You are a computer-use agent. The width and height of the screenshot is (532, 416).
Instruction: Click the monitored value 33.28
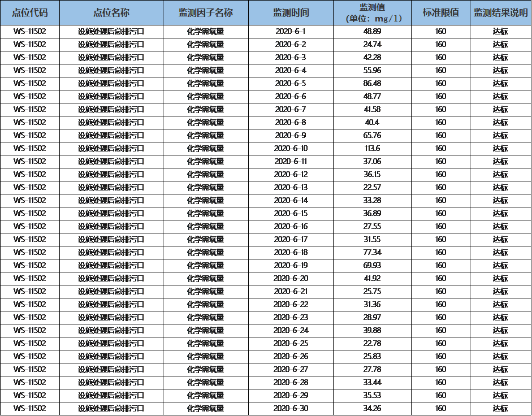point(372,201)
